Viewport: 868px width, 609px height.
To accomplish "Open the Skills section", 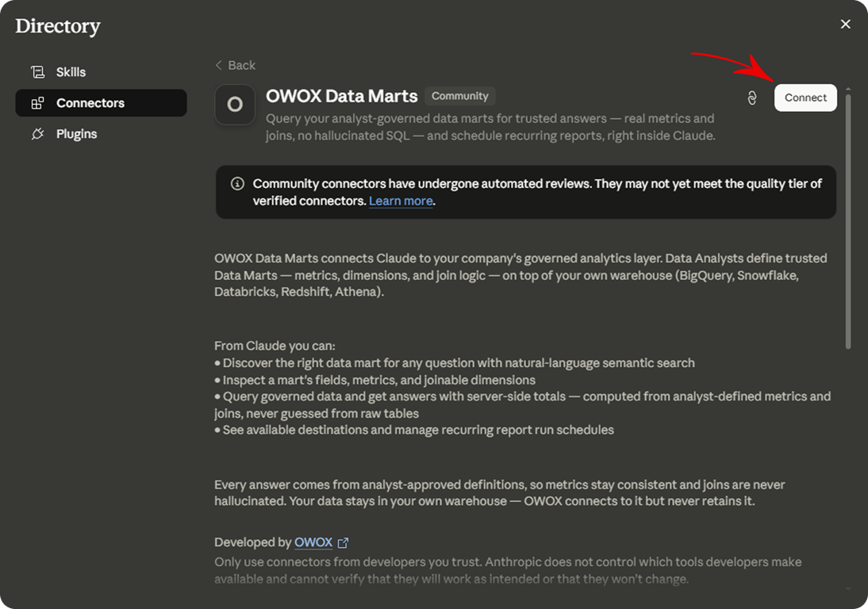I will [101, 72].
